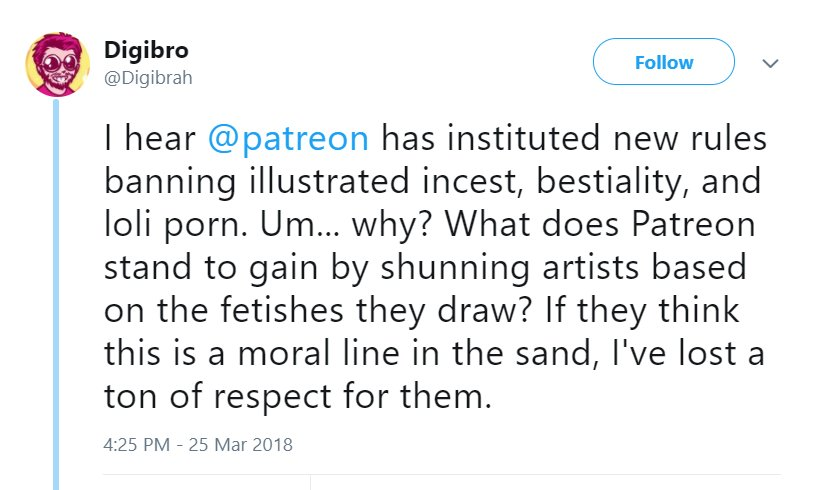Click the @Digibrah username handle
Image resolution: width=822 pixels, height=490 pixels.
tap(149, 77)
